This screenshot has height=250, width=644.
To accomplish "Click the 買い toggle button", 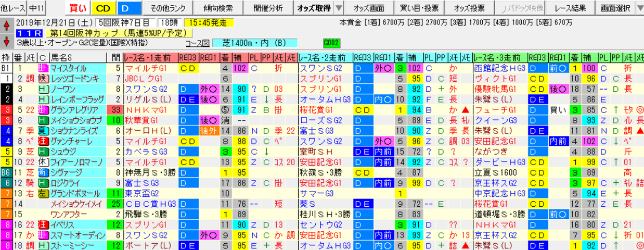I will pos(78,8).
